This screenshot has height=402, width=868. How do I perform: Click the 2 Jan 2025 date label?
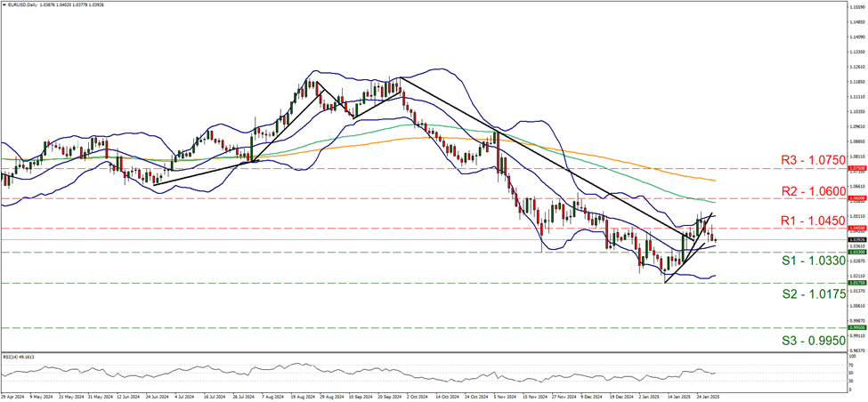(651, 397)
